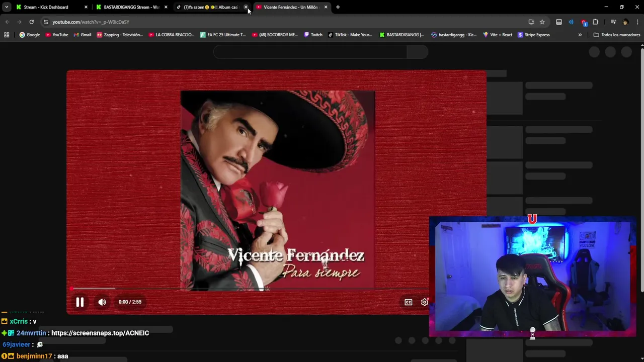Open the media controls music-note icon

[613, 22]
